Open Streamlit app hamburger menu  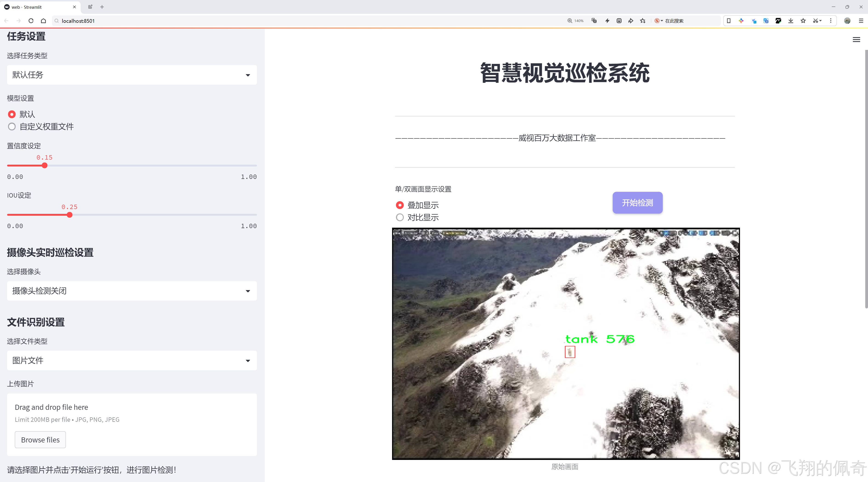tap(856, 40)
